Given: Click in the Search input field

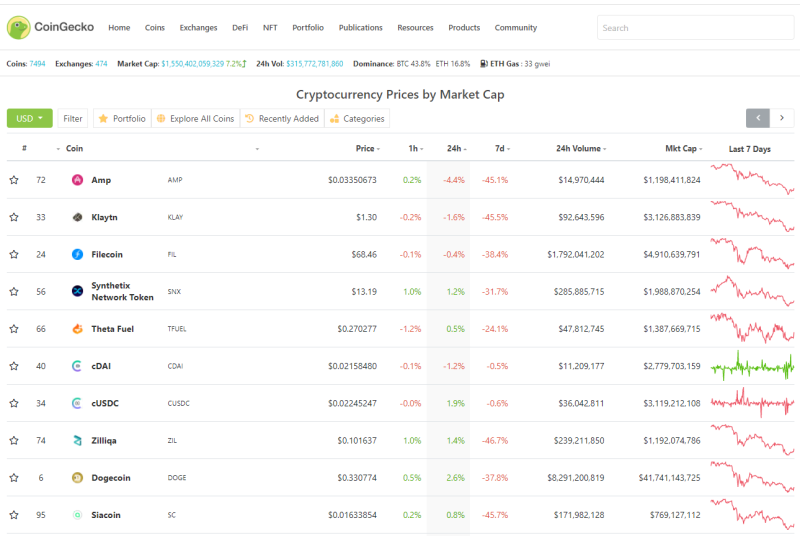Looking at the screenshot, I should pyautogui.click(x=695, y=28).
